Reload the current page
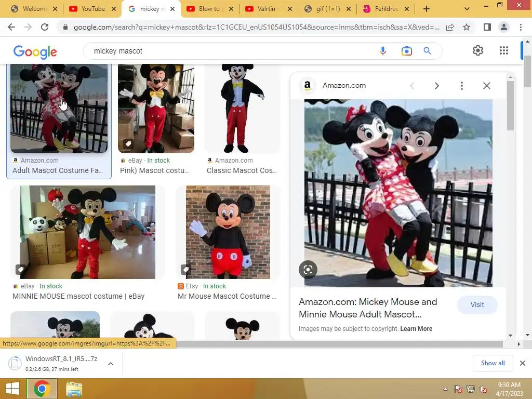The height and width of the screenshot is (399, 532). coord(45,27)
